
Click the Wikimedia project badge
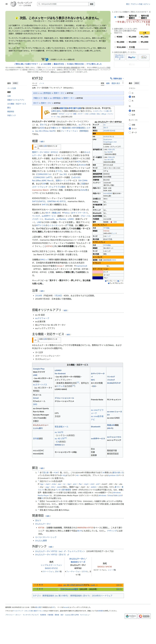coord(131,616)
